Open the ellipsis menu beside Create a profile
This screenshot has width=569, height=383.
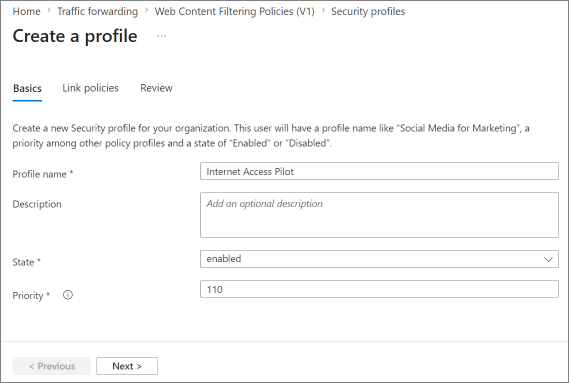click(161, 36)
